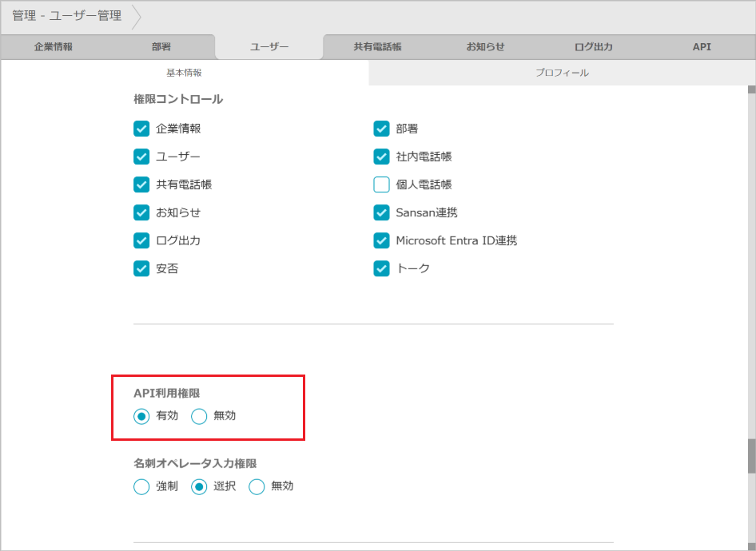756x551 pixels.
Task: Open the API tab
Action: coord(701,47)
